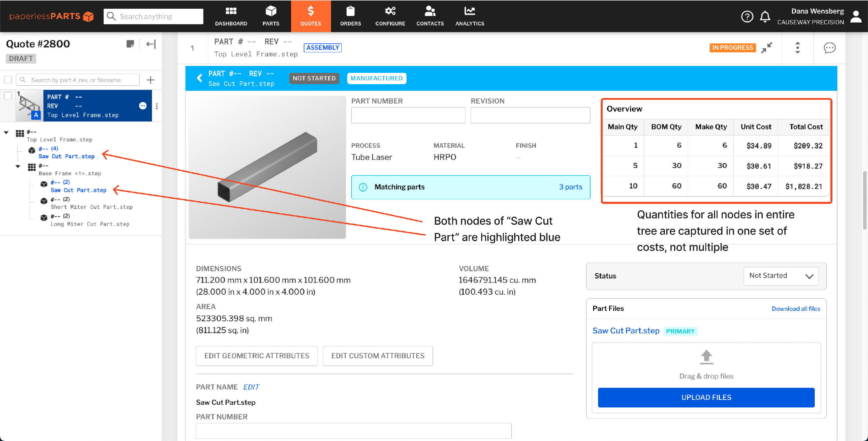Viewport: 868px width, 441px height.
Task: Open the Download all files link
Action: [796, 308]
